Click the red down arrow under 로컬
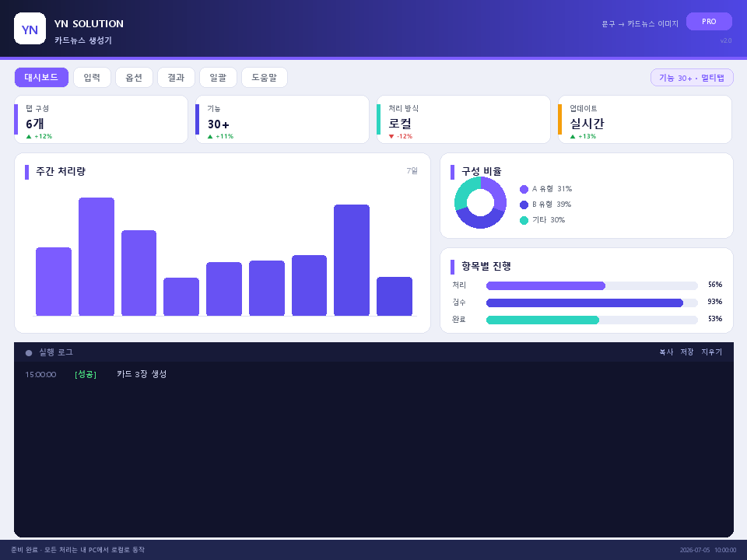The width and height of the screenshot is (747, 560). coord(391,137)
